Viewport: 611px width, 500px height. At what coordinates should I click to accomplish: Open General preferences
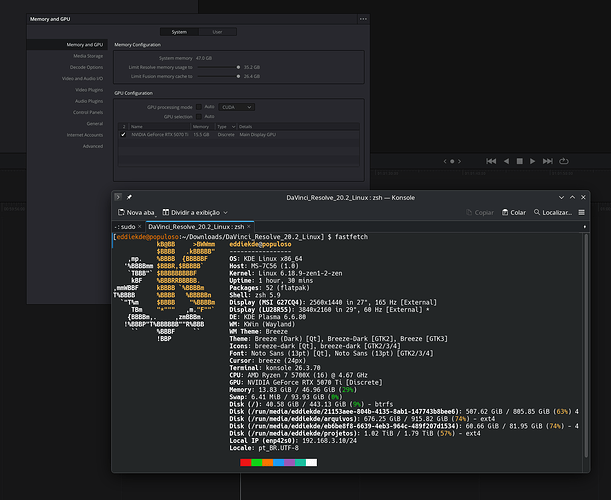point(95,124)
